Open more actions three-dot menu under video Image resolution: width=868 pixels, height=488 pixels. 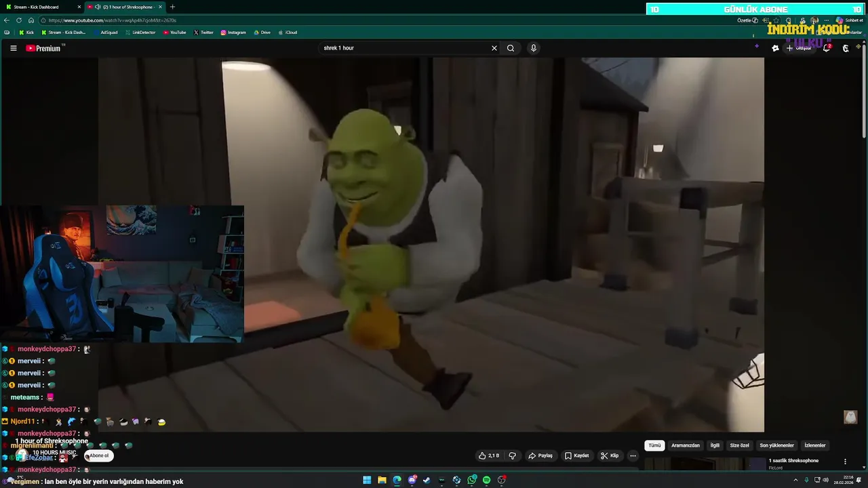tap(633, 455)
